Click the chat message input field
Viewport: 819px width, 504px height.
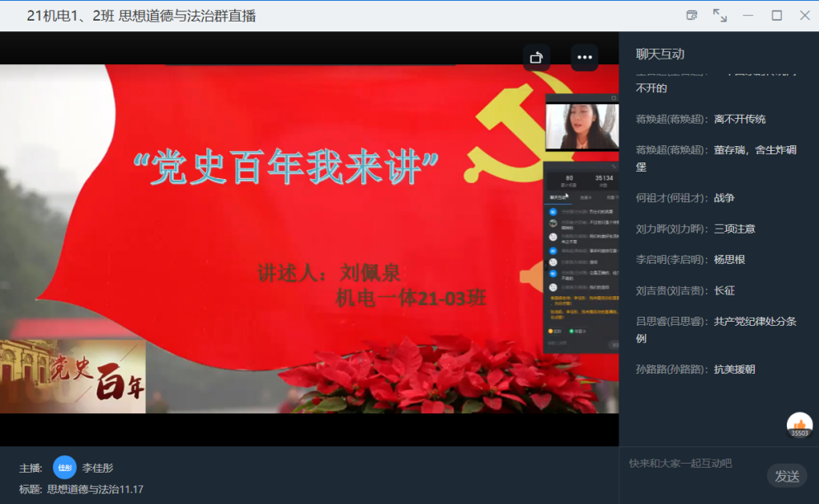click(693, 464)
